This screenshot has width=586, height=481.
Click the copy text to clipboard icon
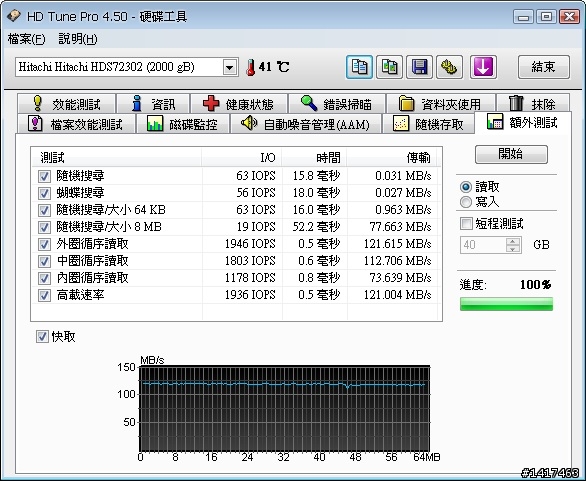point(359,67)
